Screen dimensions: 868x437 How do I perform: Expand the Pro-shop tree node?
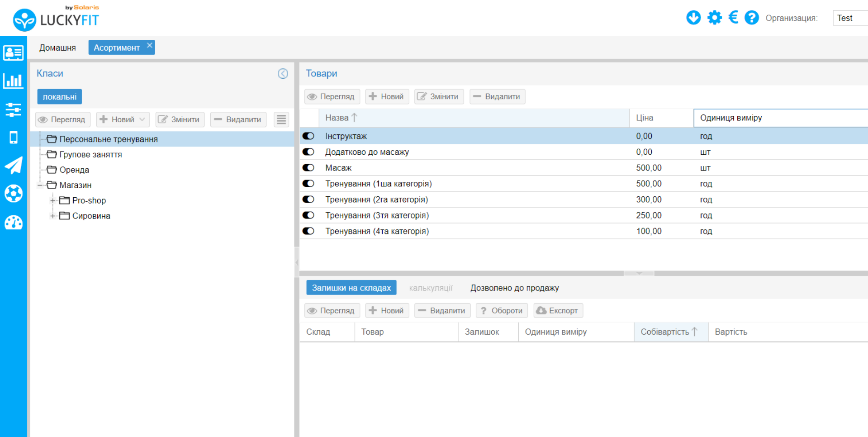coord(53,200)
